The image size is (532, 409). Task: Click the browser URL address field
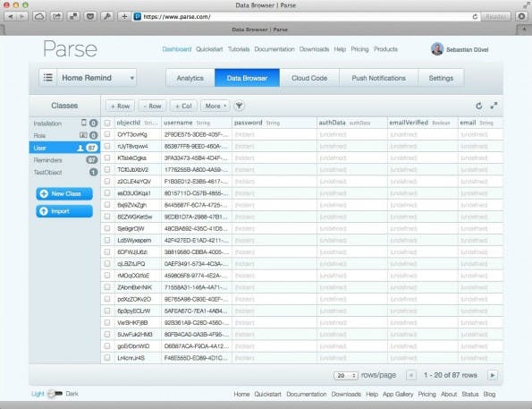tap(306, 17)
